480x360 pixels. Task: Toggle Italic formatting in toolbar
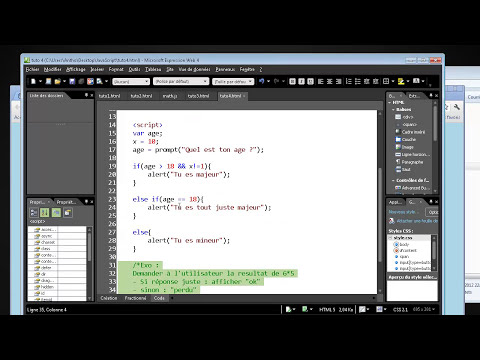click(301, 81)
